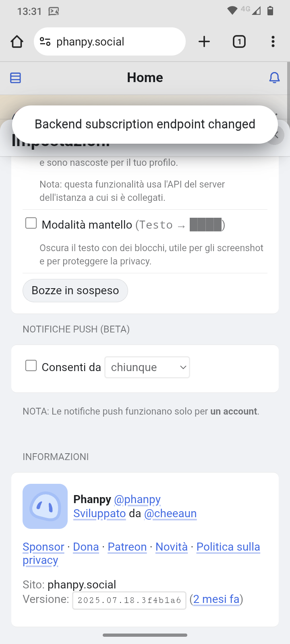Screen dimensions: 290x644
Task: Open the Bozze in sospeso button
Action: 75,291
